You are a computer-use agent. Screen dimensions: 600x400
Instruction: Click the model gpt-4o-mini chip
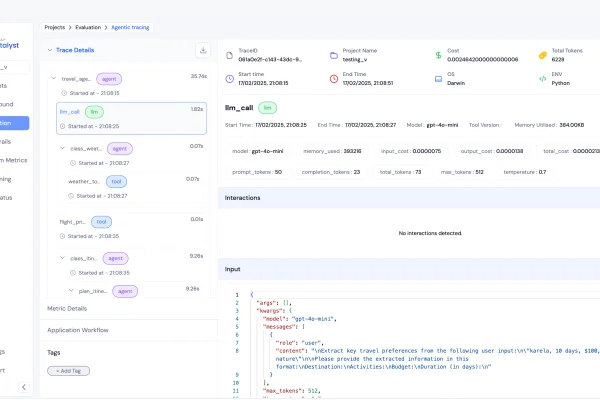258,151
